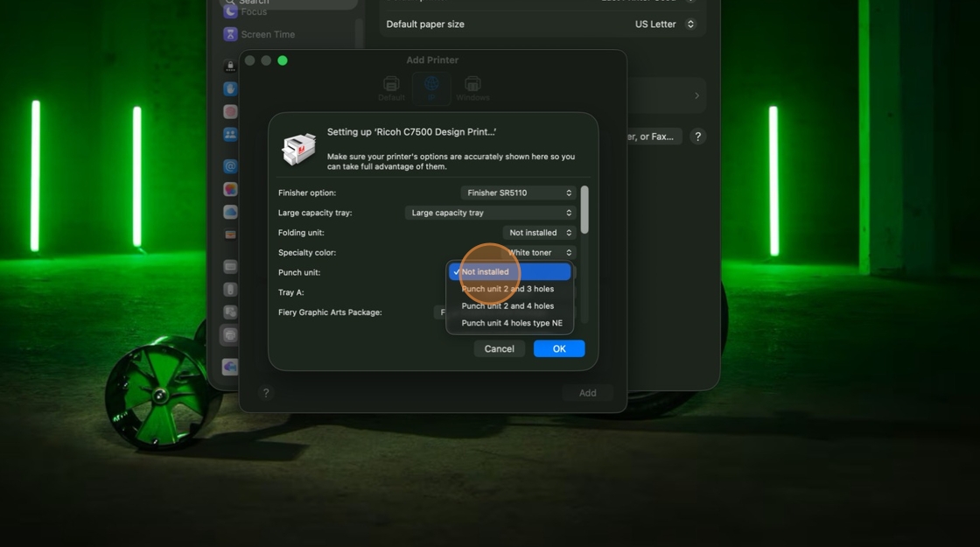Open Keyboard settings icon in sidebar

tap(230, 267)
